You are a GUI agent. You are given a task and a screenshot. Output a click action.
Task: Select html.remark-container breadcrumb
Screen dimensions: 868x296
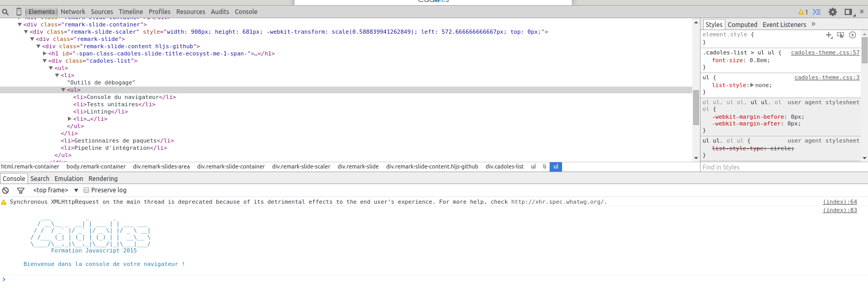pyautogui.click(x=30, y=166)
